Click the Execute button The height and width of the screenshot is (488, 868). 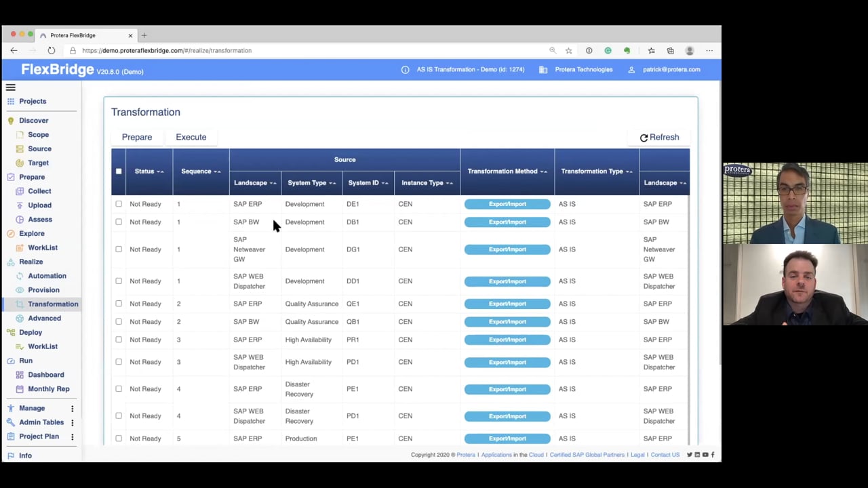click(191, 137)
